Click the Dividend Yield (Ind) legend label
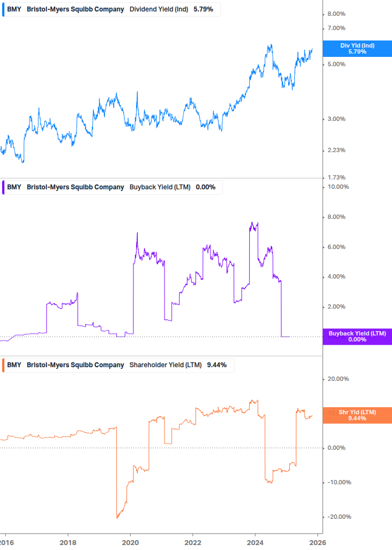The image size is (392, 550). 159,9
